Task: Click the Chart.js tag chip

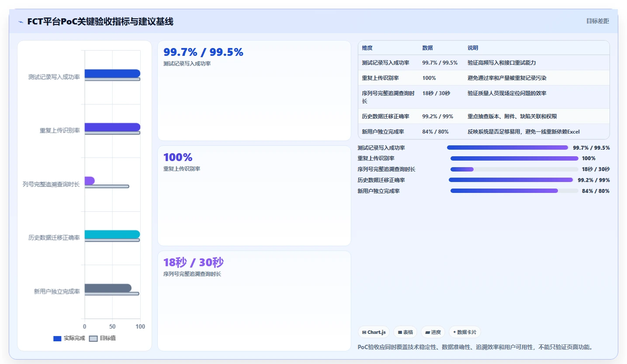Action: [x=374, y=332]
